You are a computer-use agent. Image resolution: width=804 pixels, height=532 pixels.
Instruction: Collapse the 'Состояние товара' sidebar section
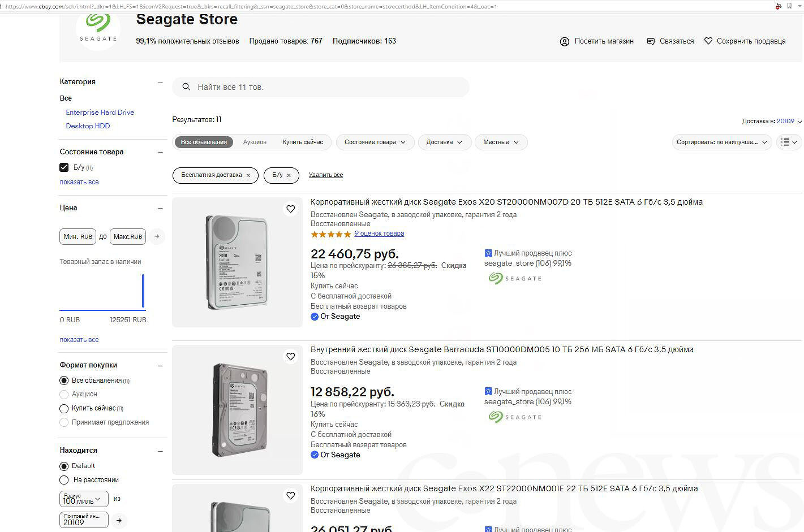tap(161, 152)
